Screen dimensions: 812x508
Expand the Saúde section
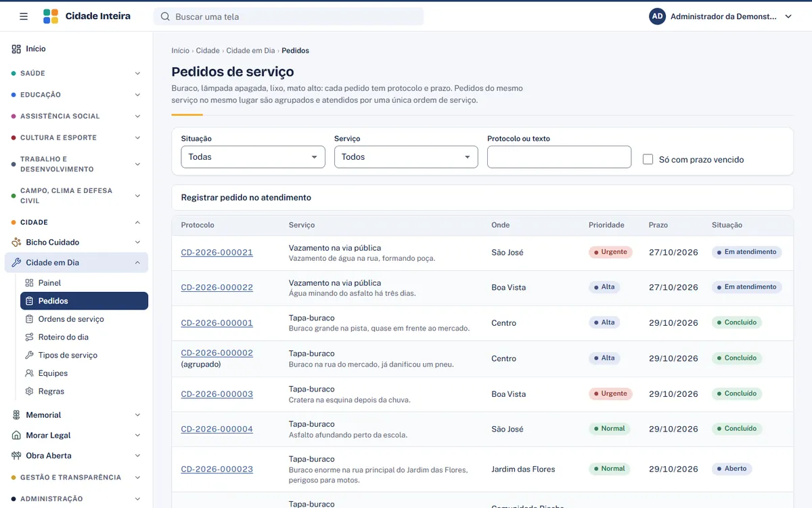(x=76, y=73)
